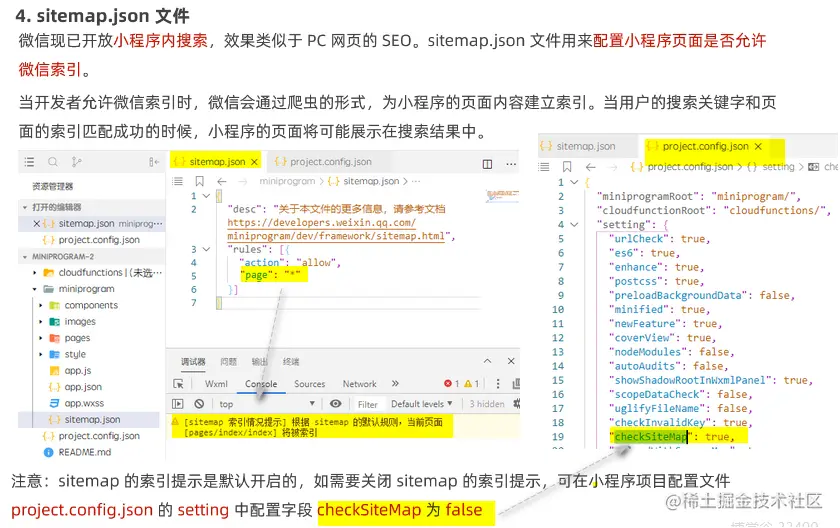This screenshot has width=840, height=528.
Task: Switch to the 输出 panel tab
Action: (x=260, y=362)
